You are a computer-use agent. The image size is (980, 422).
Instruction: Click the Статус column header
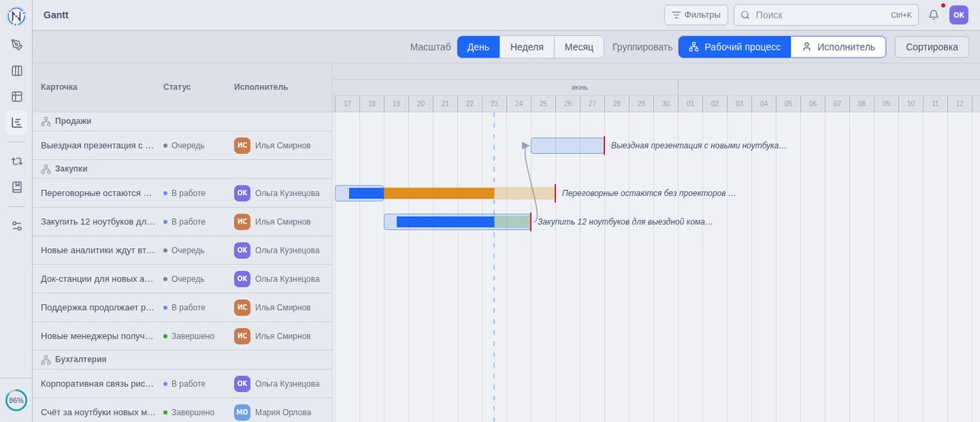click(177, 87)
